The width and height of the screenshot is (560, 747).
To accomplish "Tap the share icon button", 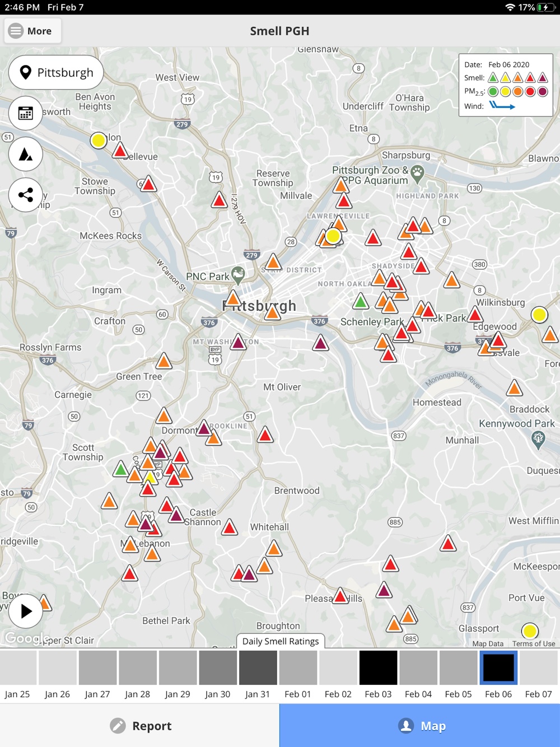I will (x=26, y=195).
